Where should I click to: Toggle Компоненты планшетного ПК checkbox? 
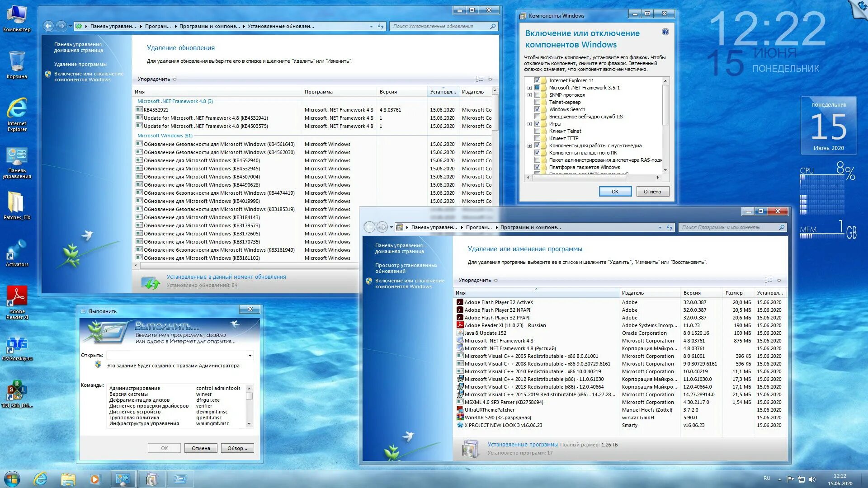tap(537, 153)
